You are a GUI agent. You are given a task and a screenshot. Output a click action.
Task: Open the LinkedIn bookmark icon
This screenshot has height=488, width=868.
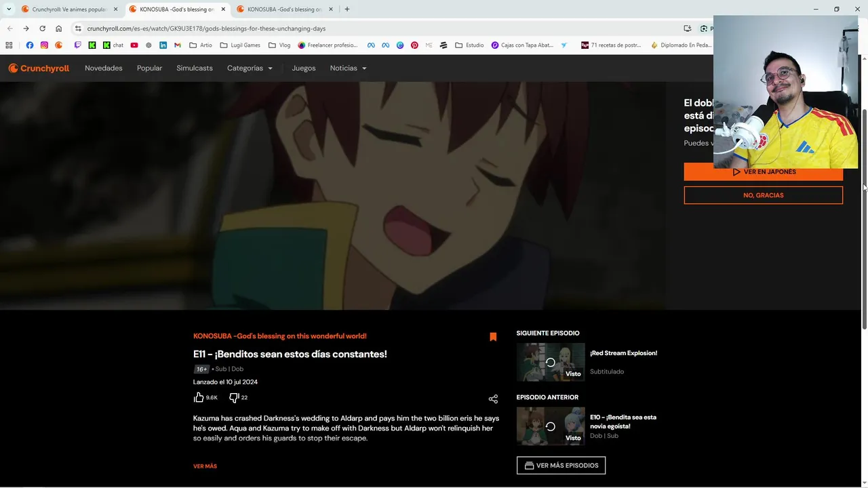[163, 45]
